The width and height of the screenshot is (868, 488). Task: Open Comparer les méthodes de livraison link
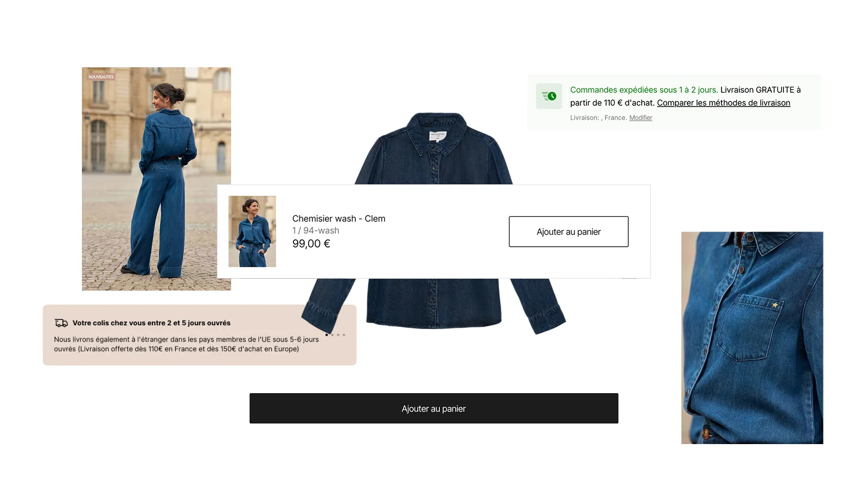[x=724, y=103]
